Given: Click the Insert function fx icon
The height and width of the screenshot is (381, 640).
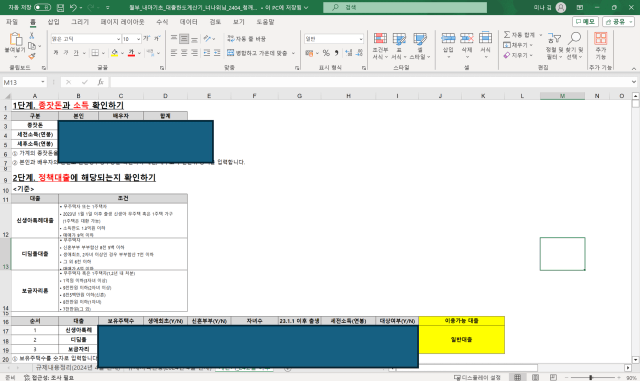Looking at the screenshot, I should click(x=100, y=82).
